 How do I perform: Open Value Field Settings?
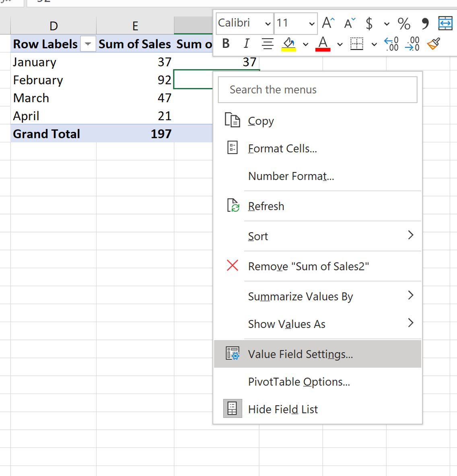coord(300,354)
